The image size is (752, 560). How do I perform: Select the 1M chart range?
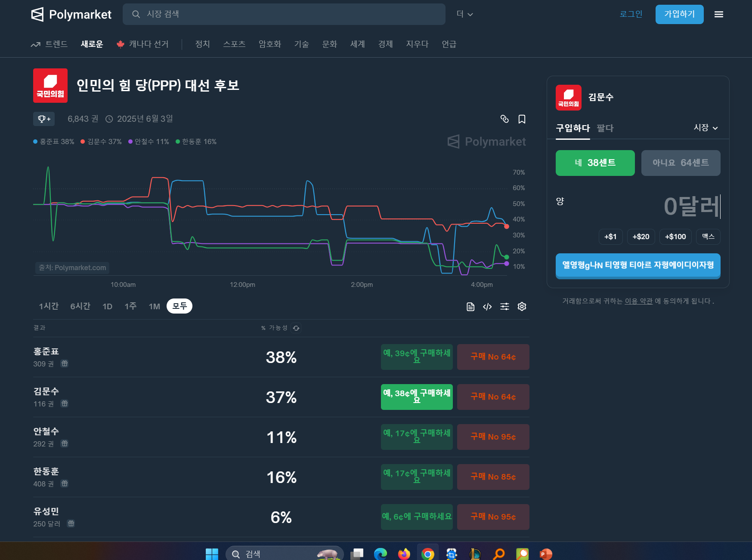pyautogui.click(x=154, y=306)
